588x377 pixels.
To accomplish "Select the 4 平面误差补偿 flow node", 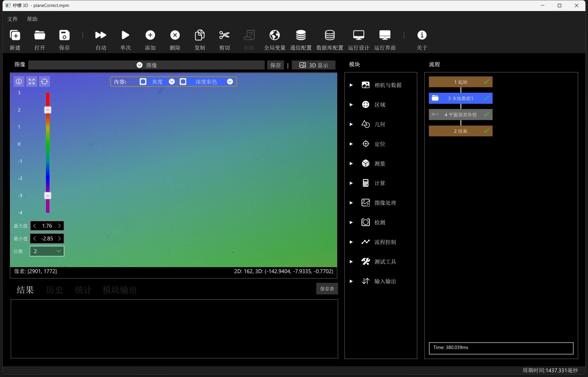I will tap(461, 115).
